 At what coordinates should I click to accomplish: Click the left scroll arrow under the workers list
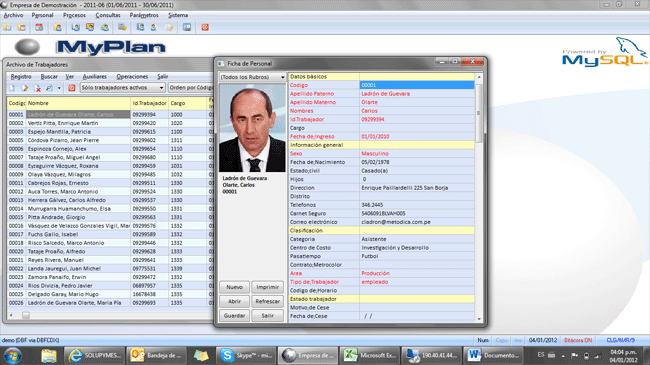click(x=11, y=315)
